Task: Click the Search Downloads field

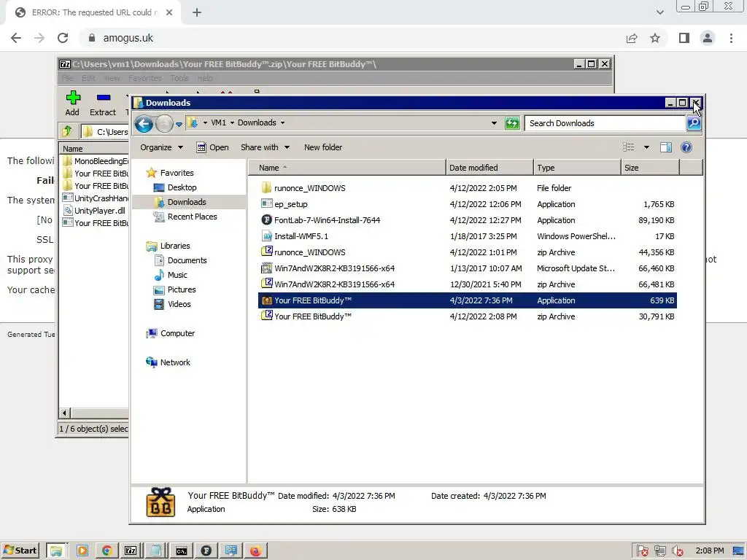Action: pyautogui.click(x=605, y=123)
